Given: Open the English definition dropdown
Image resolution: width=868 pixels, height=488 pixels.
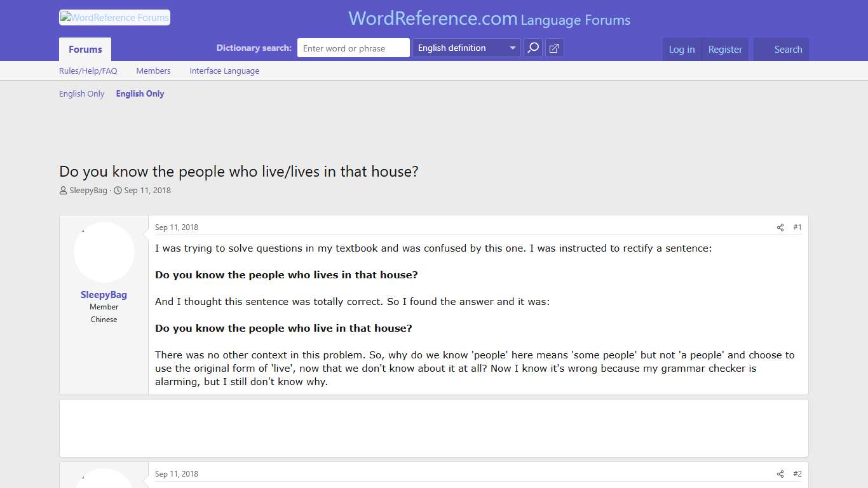Looking at the screenshot, I should [461, 48].
